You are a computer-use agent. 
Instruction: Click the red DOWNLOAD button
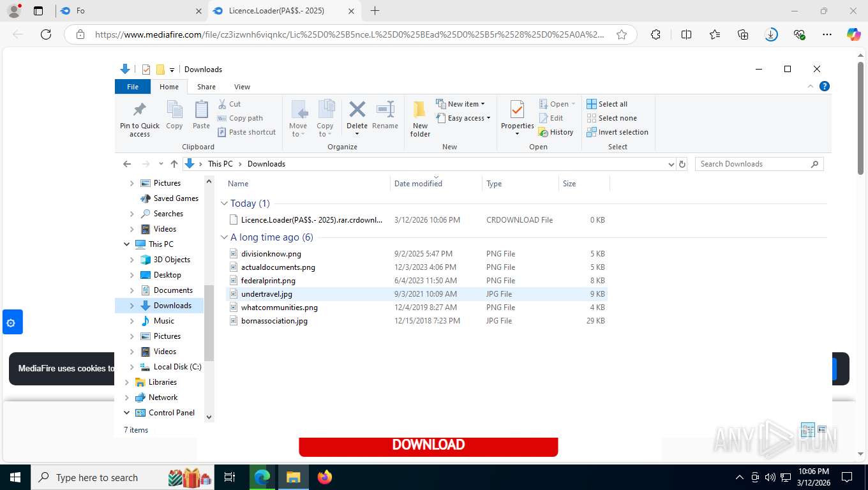(428, 445)
